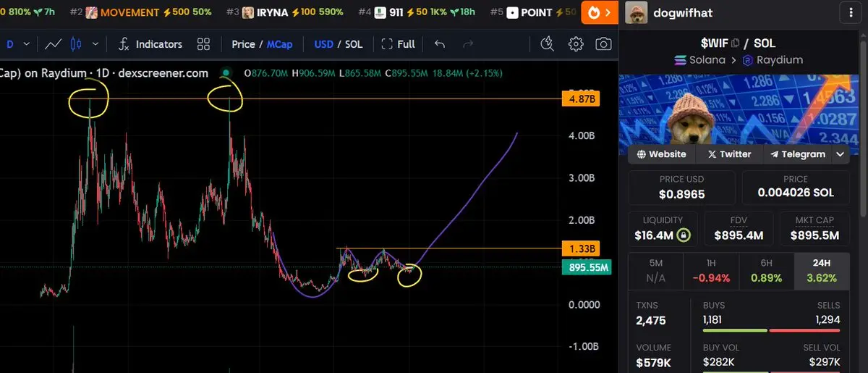Image resolution: width=868 pixels, height=373 pixels.
Task: Click the liquidity lock icon
Action: pos(683,235)
